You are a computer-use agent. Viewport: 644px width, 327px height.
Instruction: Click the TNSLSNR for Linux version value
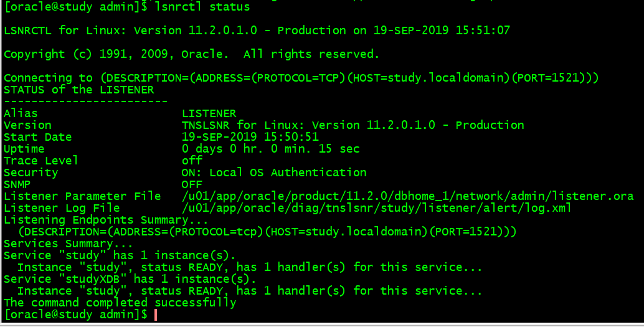click(x=353, y=125)
